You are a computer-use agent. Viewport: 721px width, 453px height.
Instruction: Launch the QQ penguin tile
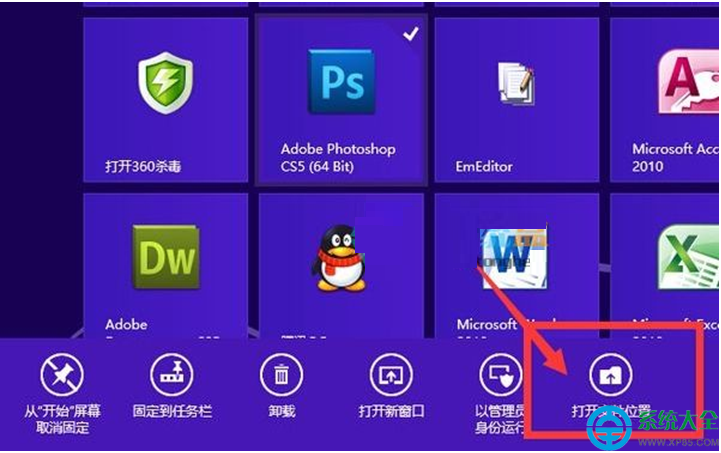click(x=341, y=266)
